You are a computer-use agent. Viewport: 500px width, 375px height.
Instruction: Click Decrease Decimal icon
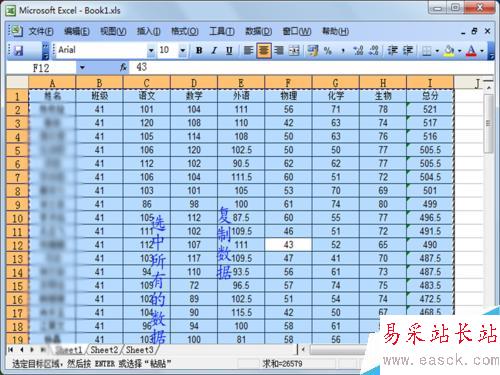click(374, 51)
